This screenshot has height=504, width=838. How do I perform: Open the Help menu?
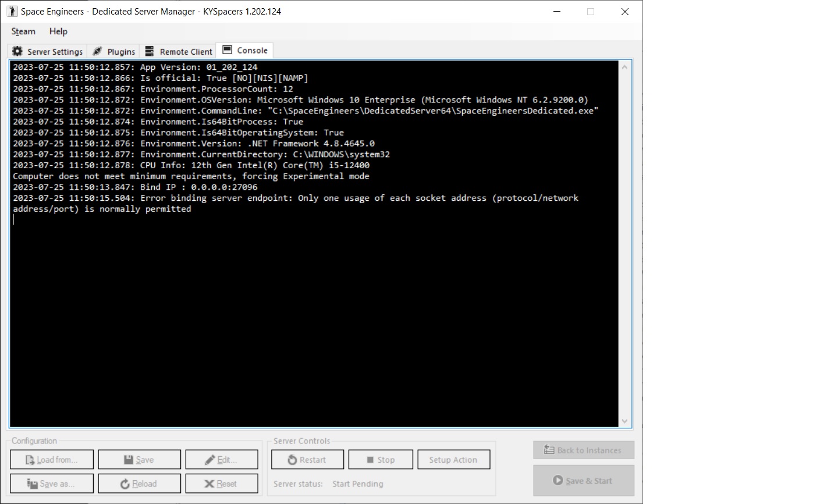[58, 31]
